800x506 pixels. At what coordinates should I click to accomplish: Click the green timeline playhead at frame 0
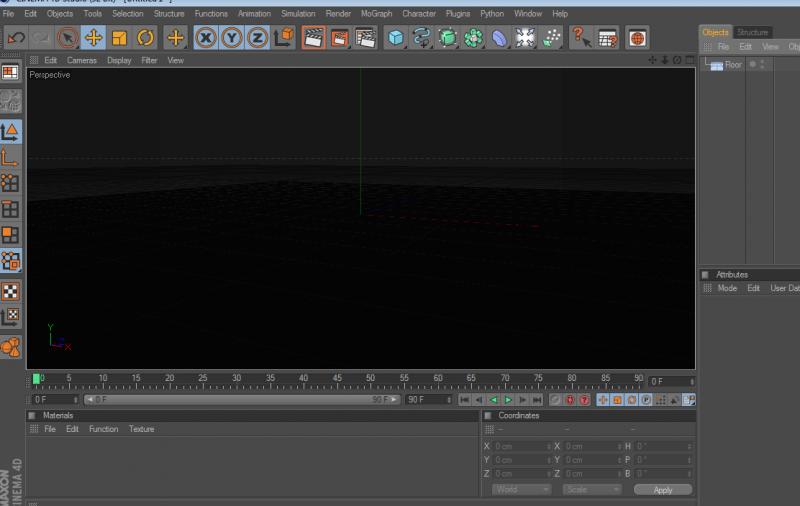click(x=37, y=379)
